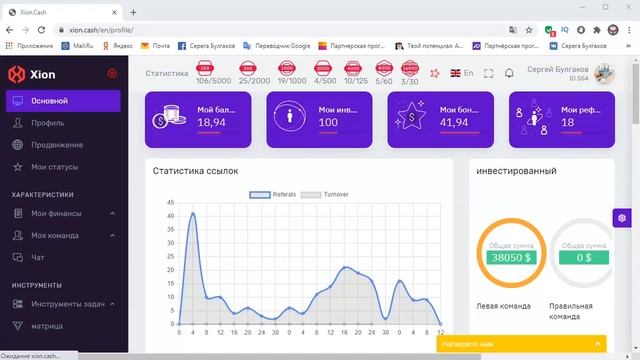Expand the Моя команда submenu chevron
Image resolution: width=640 pixels, height=360 pixels.
coord(112,236)
